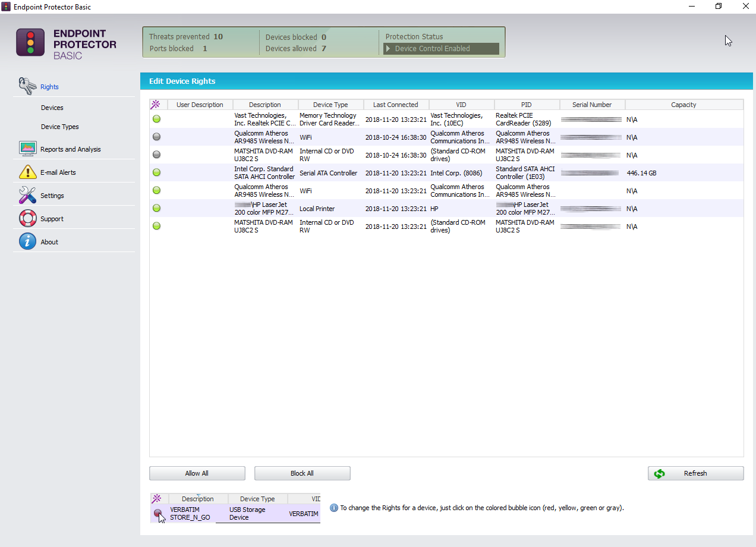Screen dimensions: 756x547
Task: Click the rights bubble icon in the table header
Action: click(156, 104)
